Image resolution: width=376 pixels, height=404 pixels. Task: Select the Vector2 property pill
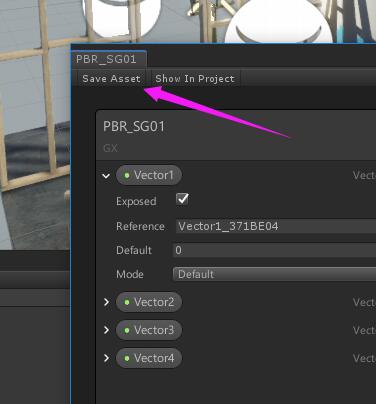click(x=149, y=302)
